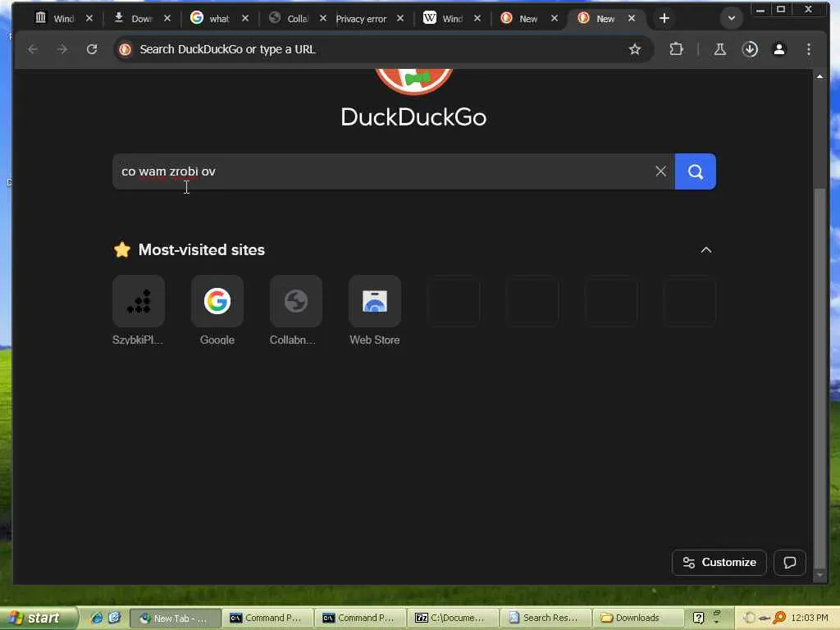Select the New Tab taskbar button

(176, 619)
